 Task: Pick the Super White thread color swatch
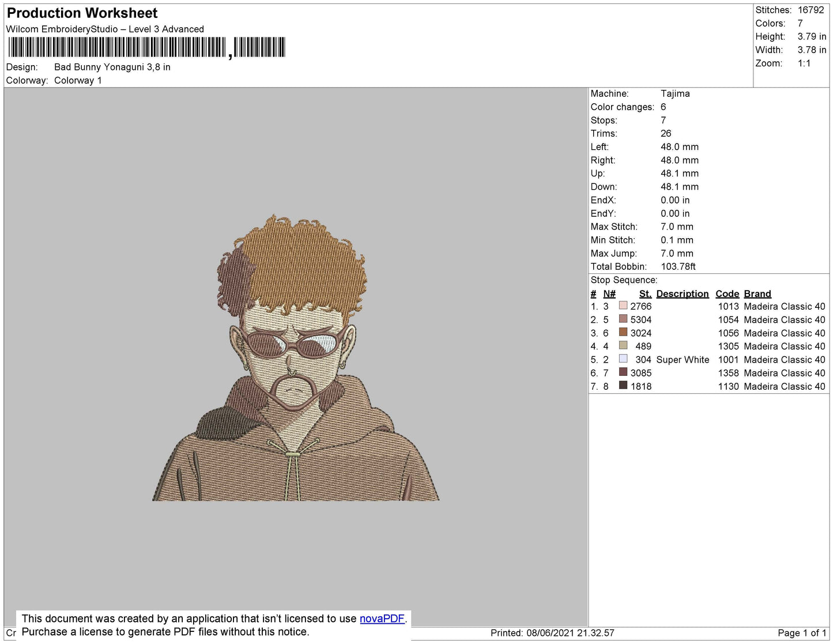point(623,358)
